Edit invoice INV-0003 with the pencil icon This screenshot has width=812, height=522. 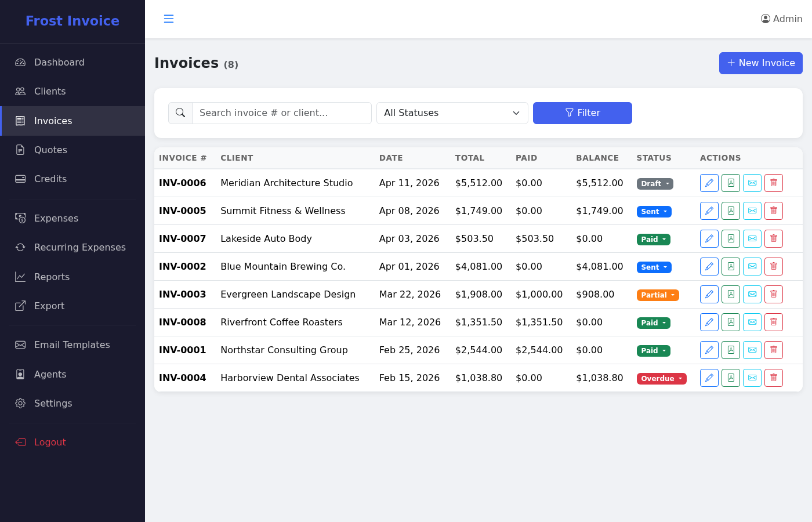click(709, 294)
